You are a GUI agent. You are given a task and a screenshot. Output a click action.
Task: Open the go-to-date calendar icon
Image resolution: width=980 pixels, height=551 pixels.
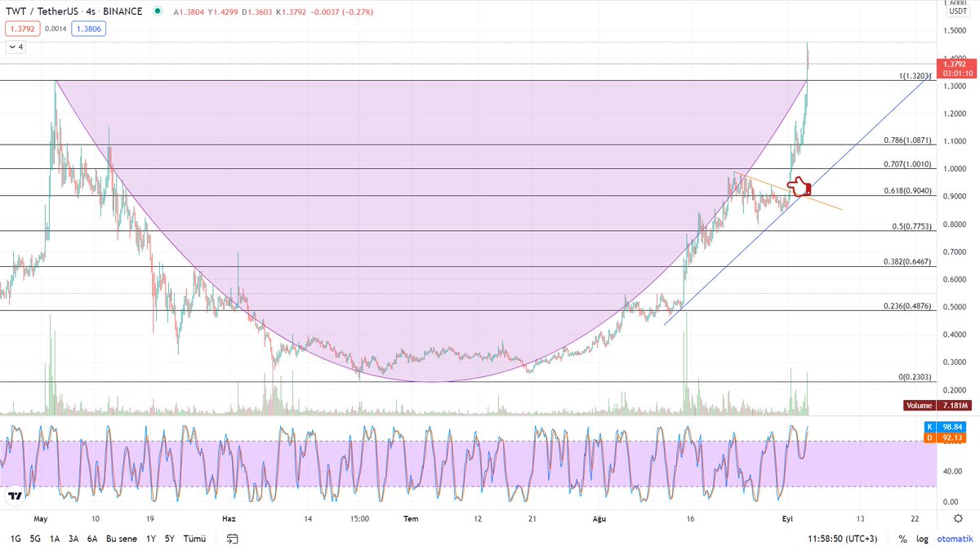click(x=233, y=539)
